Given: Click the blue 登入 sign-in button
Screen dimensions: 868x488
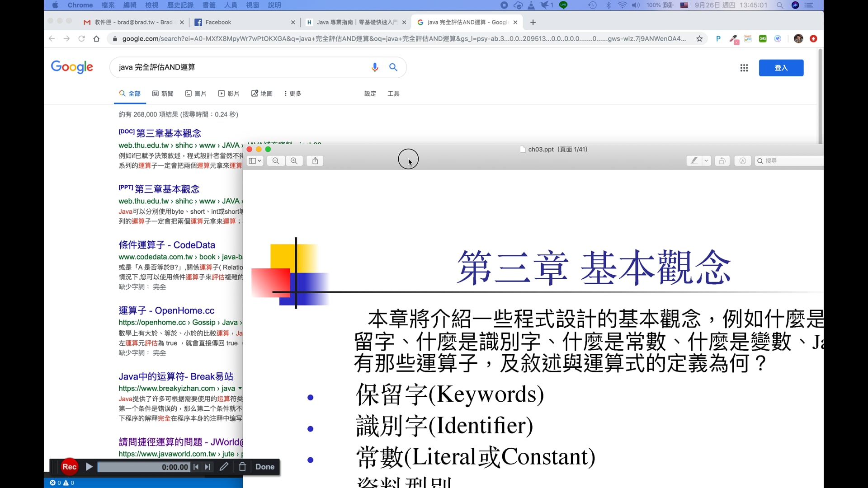Looking at the screenshot, I should [781, 68].
